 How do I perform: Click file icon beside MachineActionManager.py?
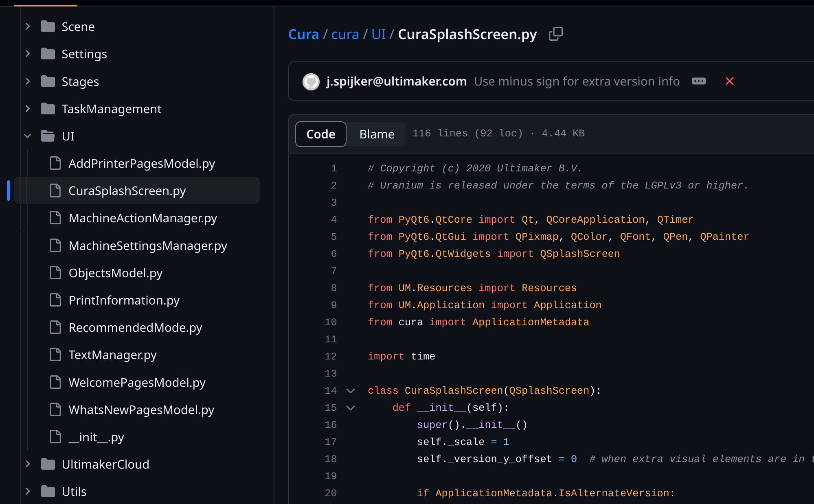(x=55, y=218)
